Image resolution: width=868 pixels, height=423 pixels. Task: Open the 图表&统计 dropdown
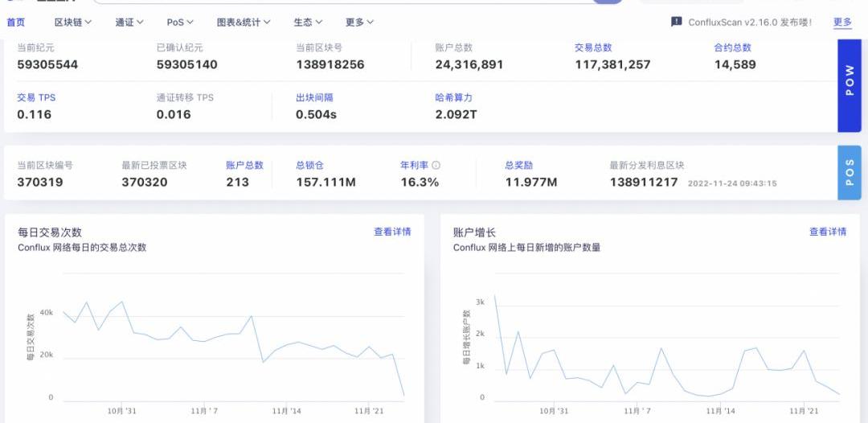[244, 23]
